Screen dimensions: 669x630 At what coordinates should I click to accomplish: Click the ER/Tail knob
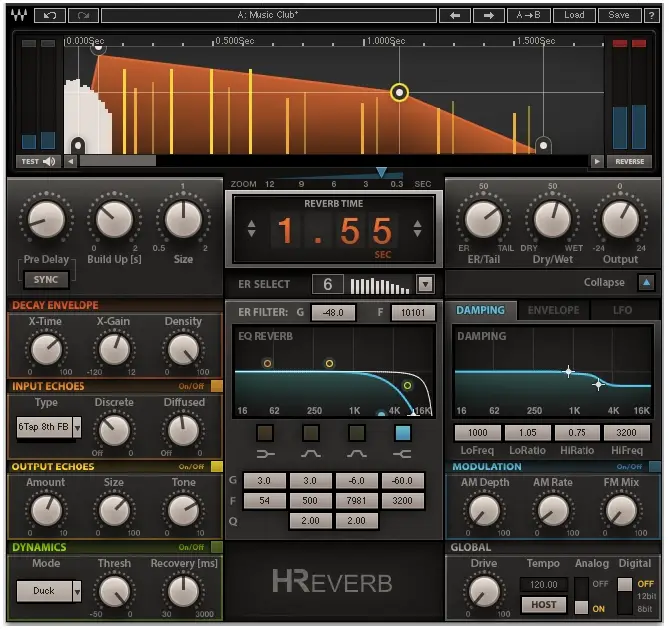(x=483, y=220)
